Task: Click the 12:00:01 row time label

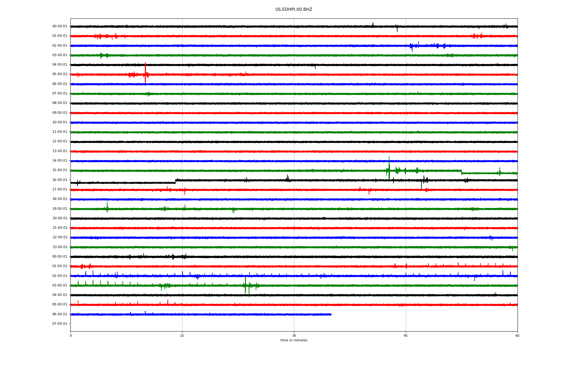Action: [60, 141]
